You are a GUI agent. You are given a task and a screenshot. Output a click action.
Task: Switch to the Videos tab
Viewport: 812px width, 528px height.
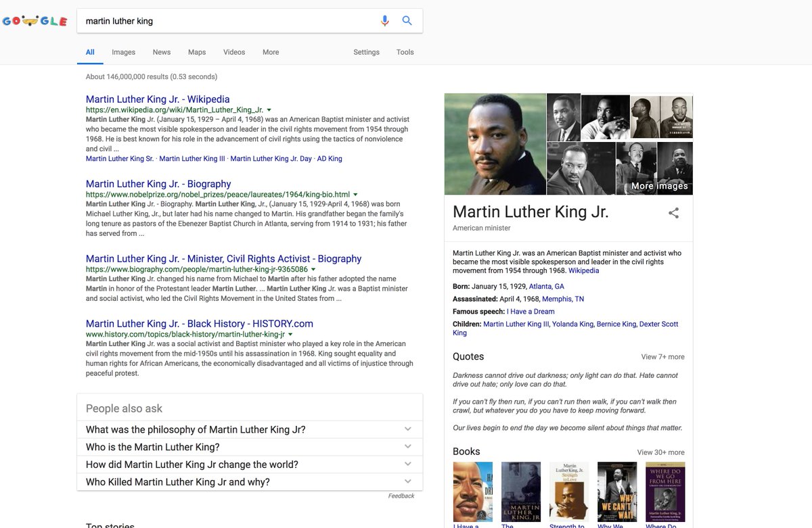click(x=234, y=52)
